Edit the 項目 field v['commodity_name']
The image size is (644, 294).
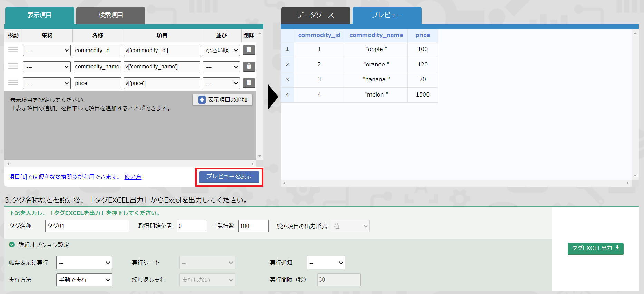tap(162, 67)
